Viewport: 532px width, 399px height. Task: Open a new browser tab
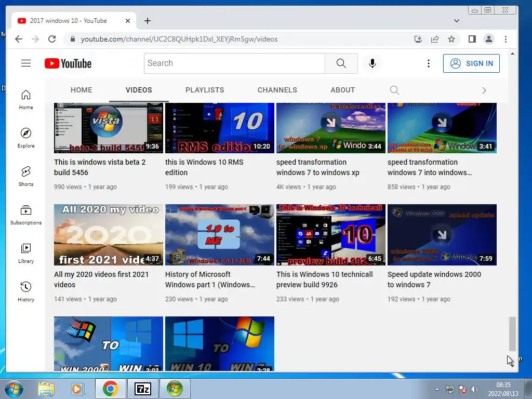point(147,21)
